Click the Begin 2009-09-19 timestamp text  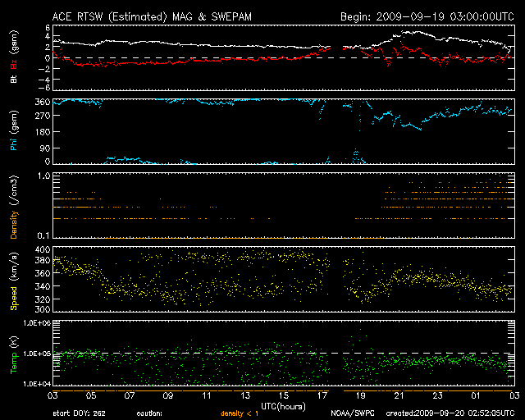(426, 16)
